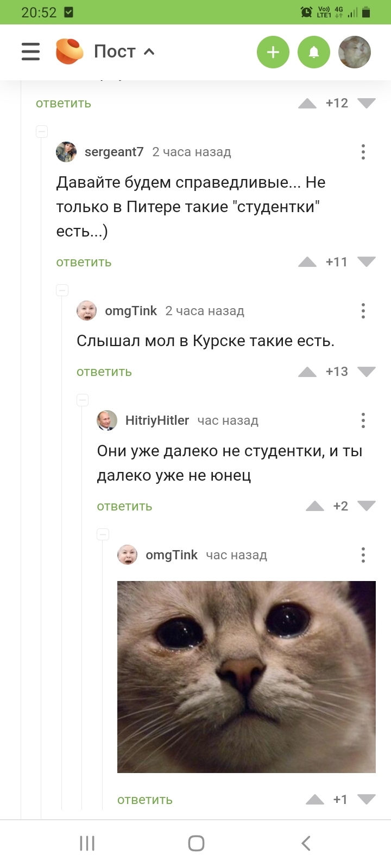
Task: Open user profile avatar in header
Action: 355,52
